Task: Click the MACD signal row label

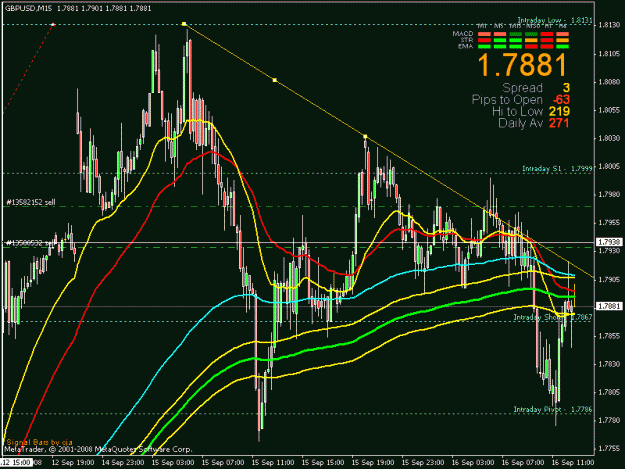Action: coord(463,33)
